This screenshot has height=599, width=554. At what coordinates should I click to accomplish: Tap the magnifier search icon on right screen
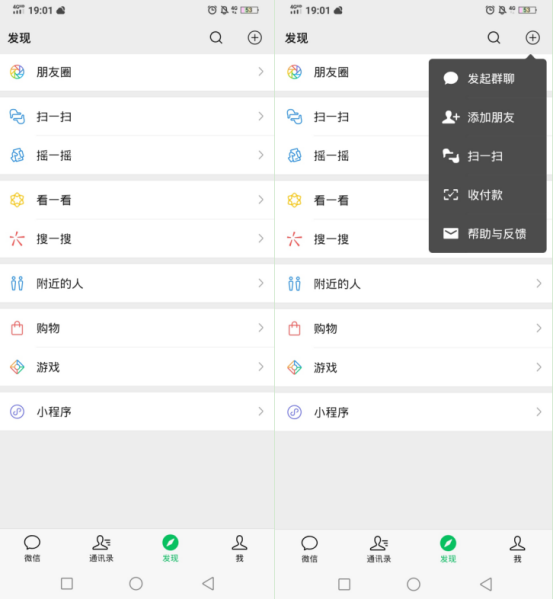click(x=494, y=37)
